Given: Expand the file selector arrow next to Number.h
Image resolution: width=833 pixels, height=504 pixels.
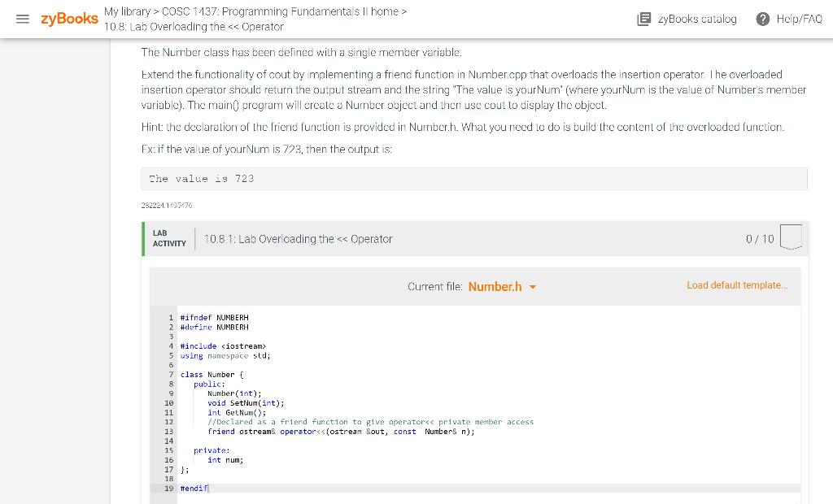Looking at the screenshot, I should point(533,287).
